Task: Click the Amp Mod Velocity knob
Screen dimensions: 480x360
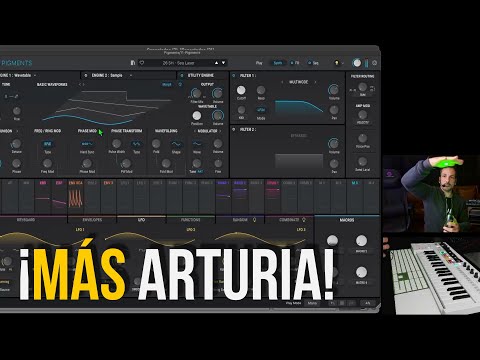Action: click(362, 115)
